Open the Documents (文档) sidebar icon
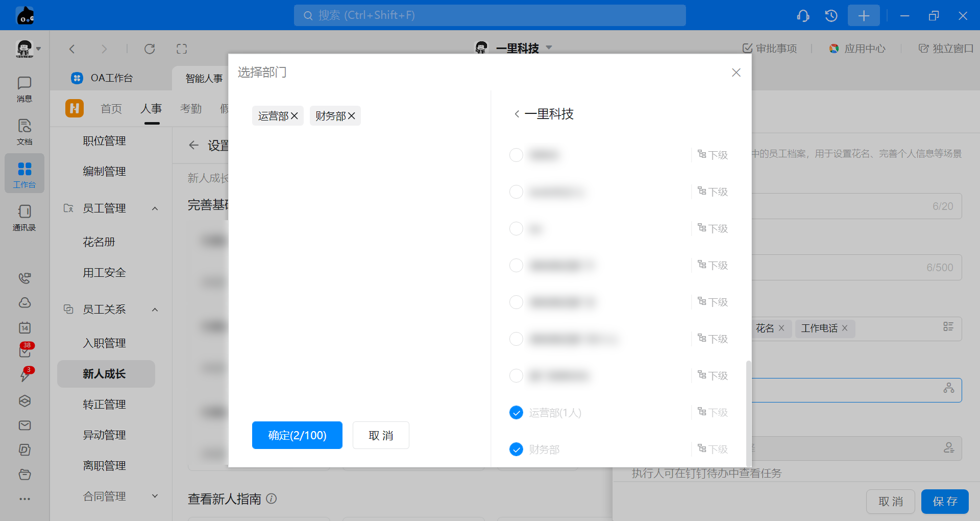980x521 pixels. [24, 132]
